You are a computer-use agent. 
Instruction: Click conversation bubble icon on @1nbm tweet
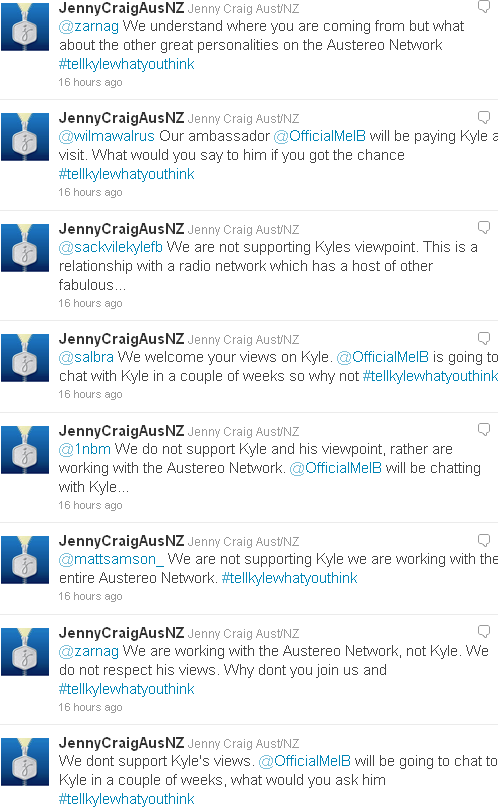(484, 430)
